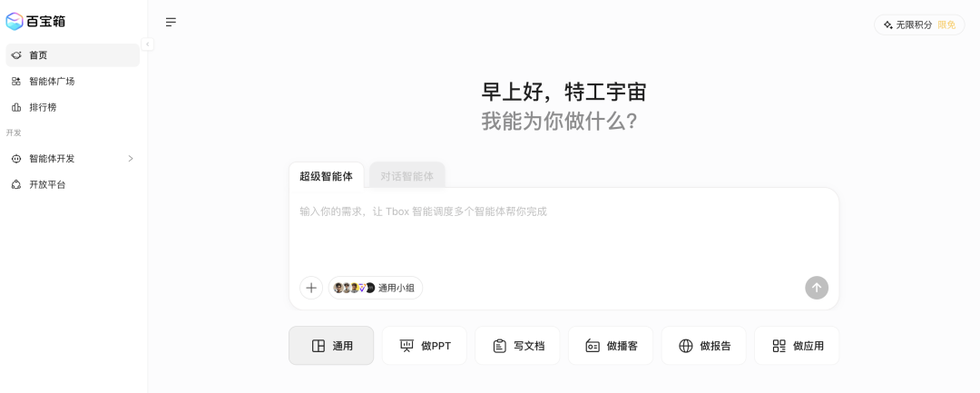Choose the 做播客 podcast option
Screen dimensions: 980x393
pyautogui.click(x=611, y=346)
